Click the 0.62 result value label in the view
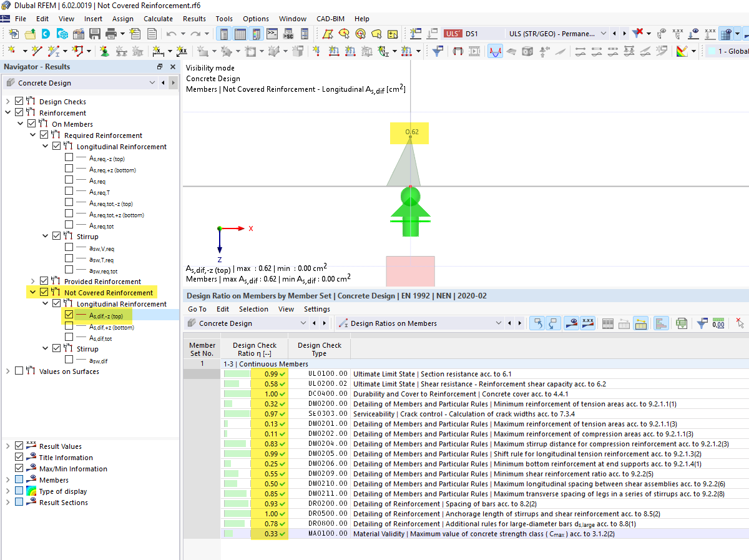The image size is (749, 560). (x=411, y=132)
